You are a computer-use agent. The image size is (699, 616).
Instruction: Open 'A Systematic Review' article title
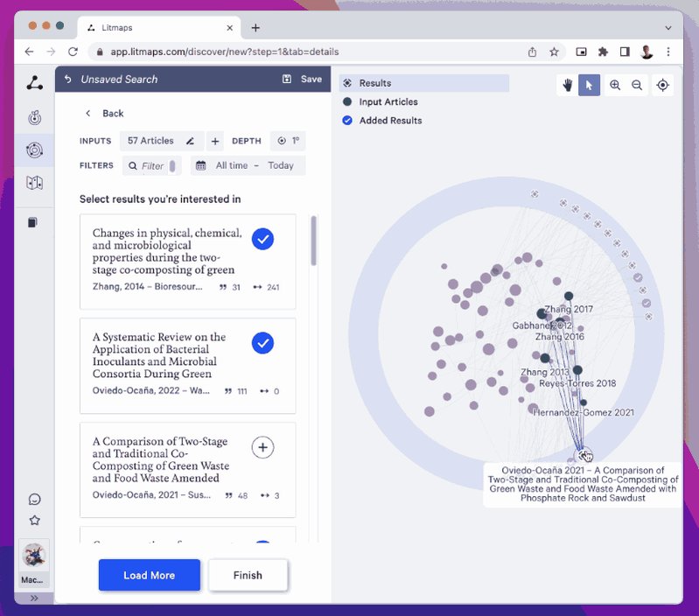click(159, 355)
